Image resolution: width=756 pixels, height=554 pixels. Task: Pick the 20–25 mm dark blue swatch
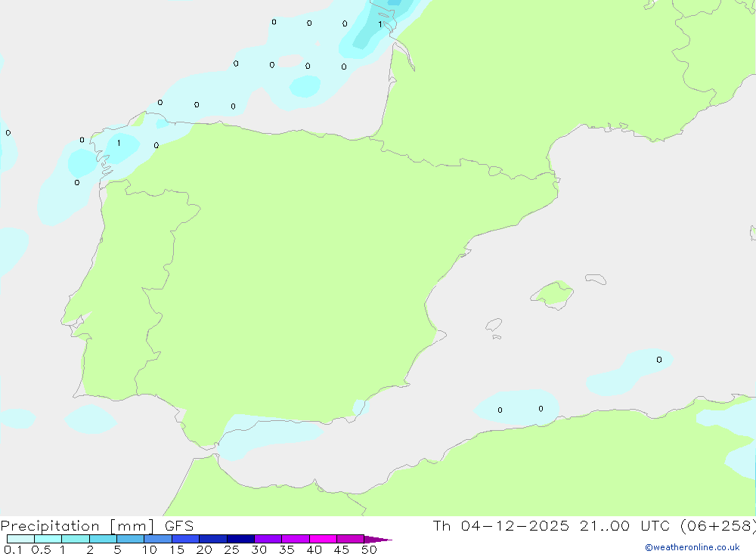[212, 539]
